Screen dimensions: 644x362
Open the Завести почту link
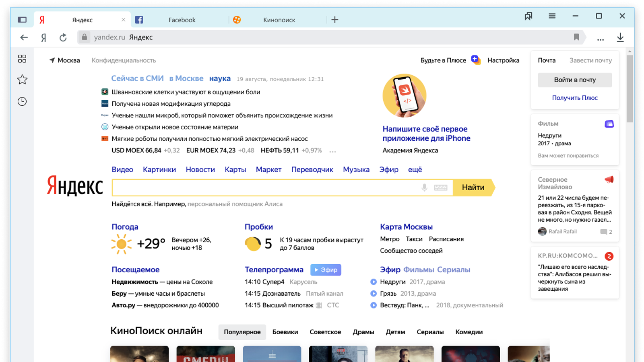pos(590,60)
